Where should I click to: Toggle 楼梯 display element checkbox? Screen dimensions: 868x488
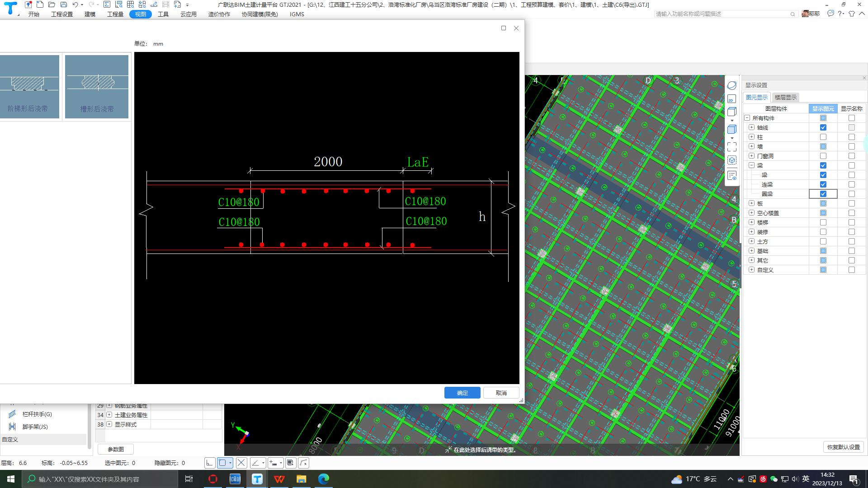(x=823, y=222)
